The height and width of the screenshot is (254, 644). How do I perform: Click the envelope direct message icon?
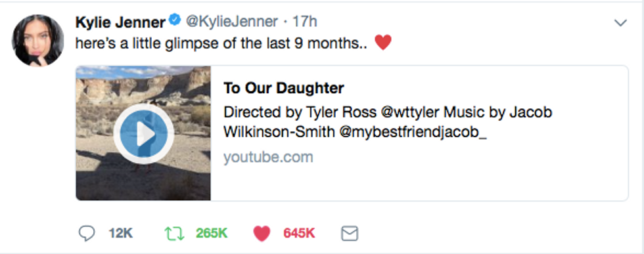tap(350, 234)
